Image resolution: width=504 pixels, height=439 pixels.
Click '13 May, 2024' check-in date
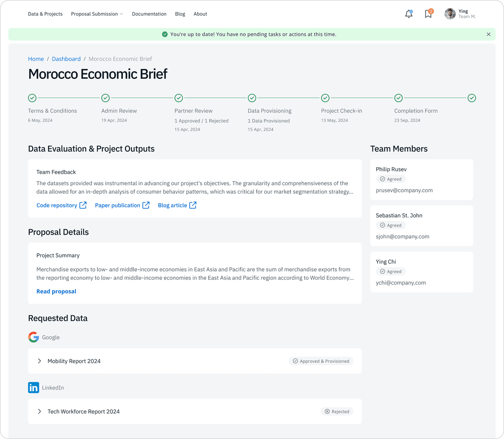(334, 120)
